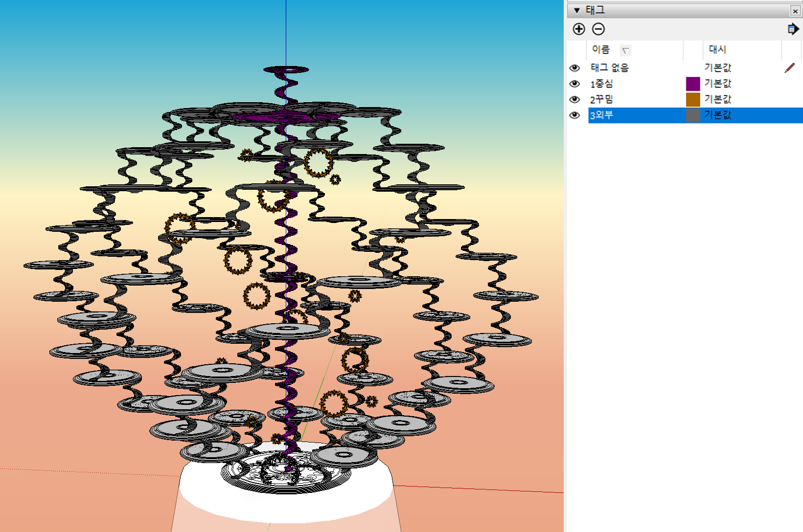Toggle visibility eye for 태그 없음
The image size is (803, 532).
pos(574,68)
